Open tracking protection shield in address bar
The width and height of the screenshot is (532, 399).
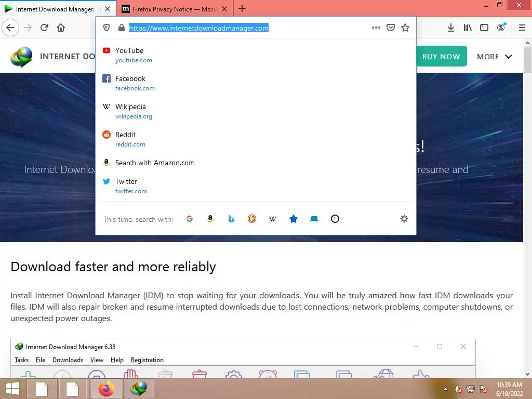(107, 28)
